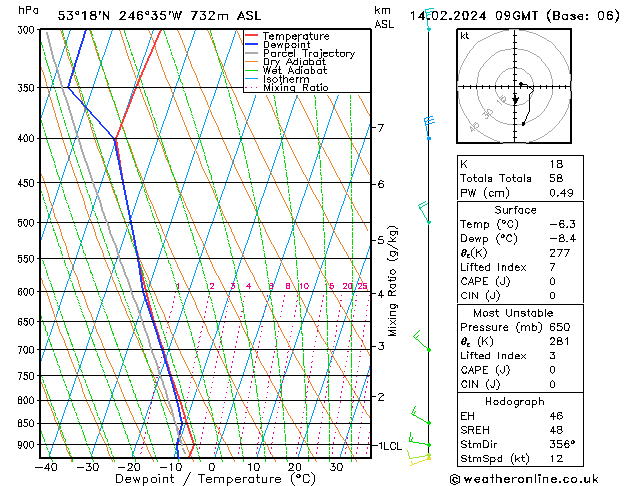Click the storm motion arrow in the hodograph
This screenshot has width=629, height=486.
[515, 100]
